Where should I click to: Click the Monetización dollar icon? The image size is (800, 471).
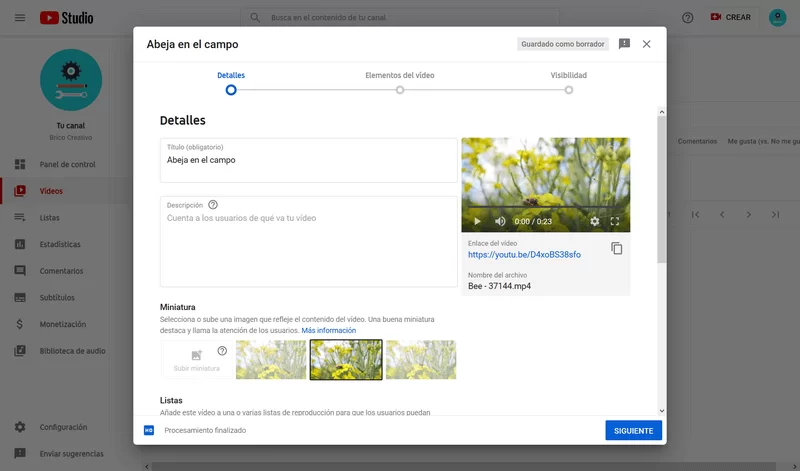pyautogui.click(x=20, y=324)
